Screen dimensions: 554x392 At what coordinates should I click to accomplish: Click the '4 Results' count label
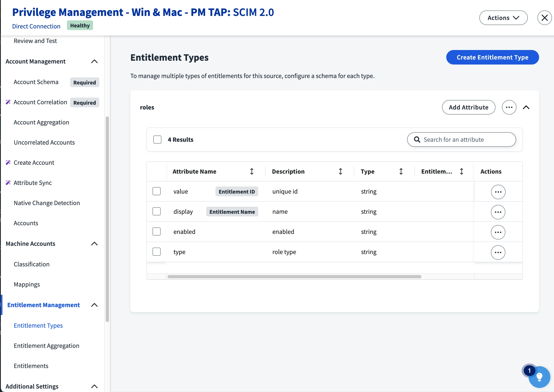pyautogui.click(x=181, y=140)
